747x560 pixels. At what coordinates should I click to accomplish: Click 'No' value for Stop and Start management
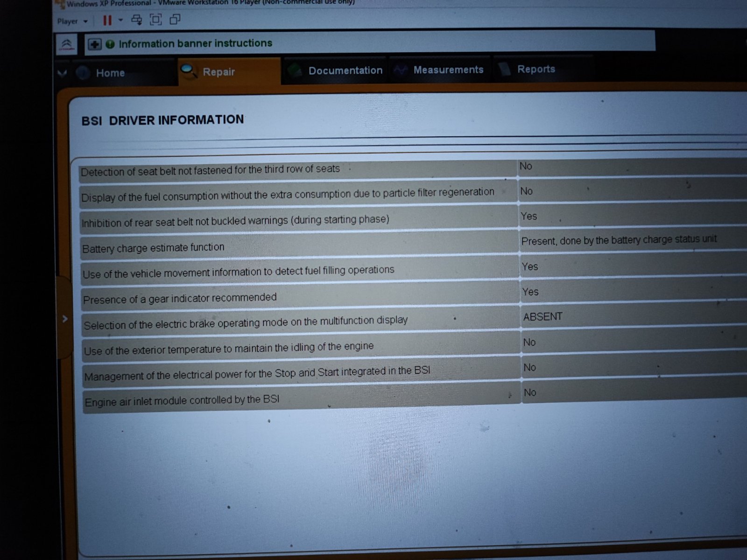[x=529, y=368]
